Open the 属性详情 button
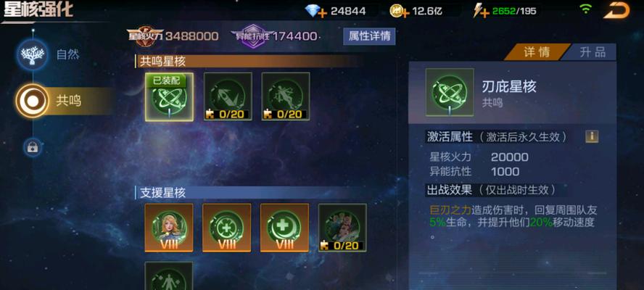644x290 pixels. click(x=369, y=36)
